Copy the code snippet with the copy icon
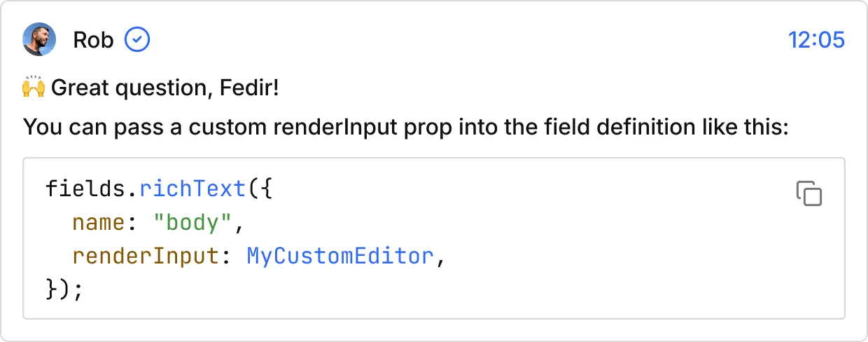The width and height of the screenshot is (868, 342). coord(809,193)
